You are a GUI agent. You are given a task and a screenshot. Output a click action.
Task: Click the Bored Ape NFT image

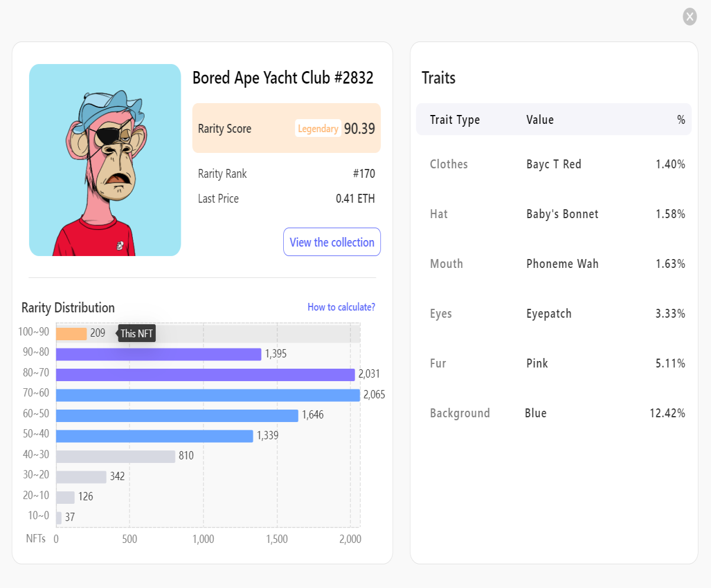[x=105, y=160]
